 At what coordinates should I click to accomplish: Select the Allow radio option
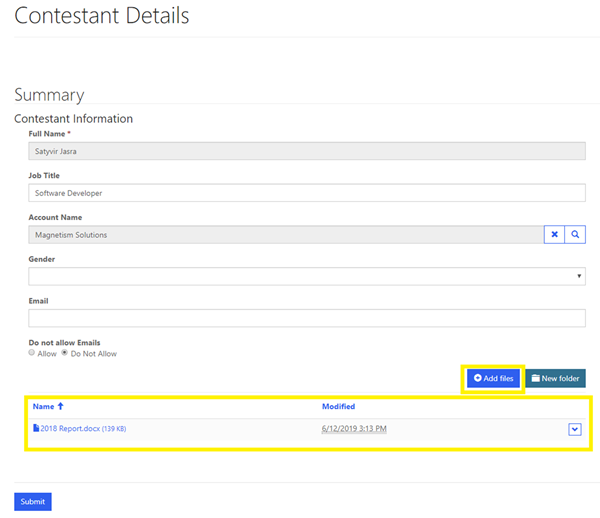[32, 353]
